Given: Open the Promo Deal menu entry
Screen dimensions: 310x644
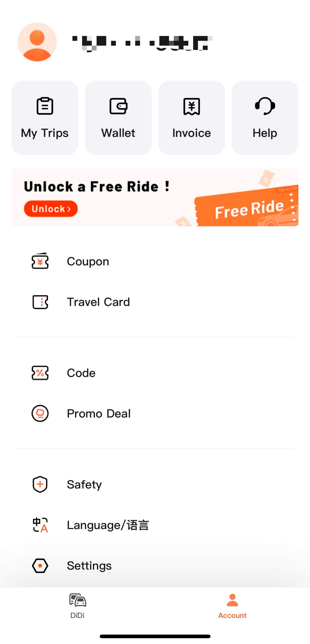Looking at the screenshot, I should point(99,413).
